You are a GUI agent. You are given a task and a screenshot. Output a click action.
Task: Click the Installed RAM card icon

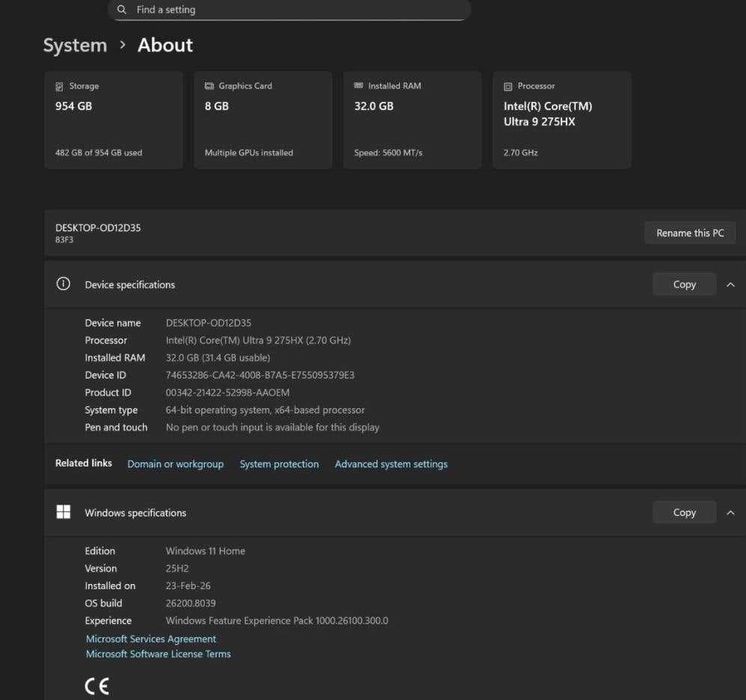[359, 86]
